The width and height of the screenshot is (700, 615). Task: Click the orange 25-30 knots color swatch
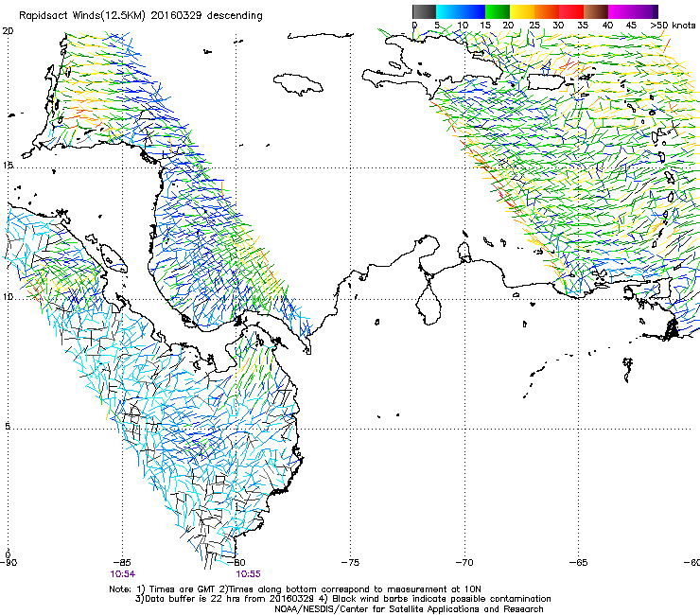tap(547, 11)
